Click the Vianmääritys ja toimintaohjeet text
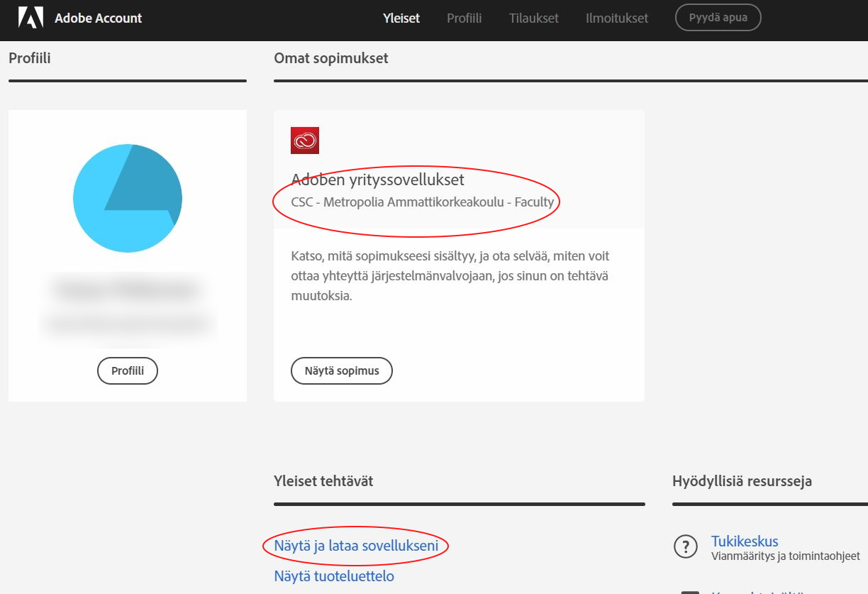 point(786,556)
